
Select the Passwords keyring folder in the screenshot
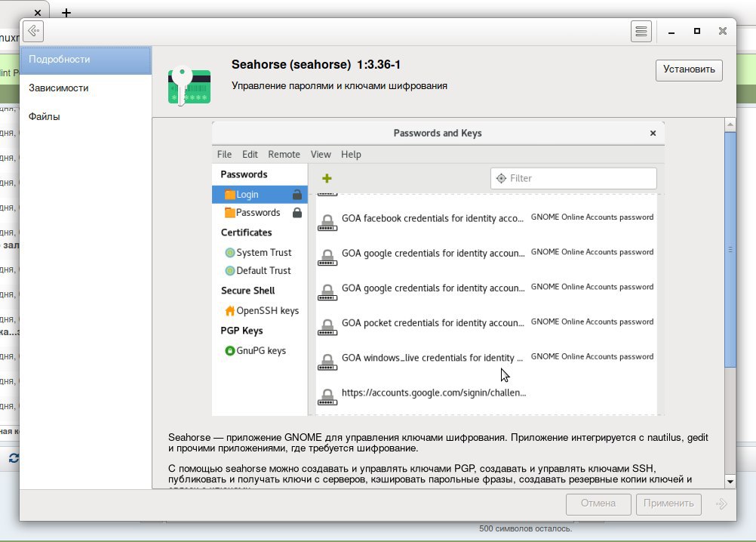(x=260, y=213)
